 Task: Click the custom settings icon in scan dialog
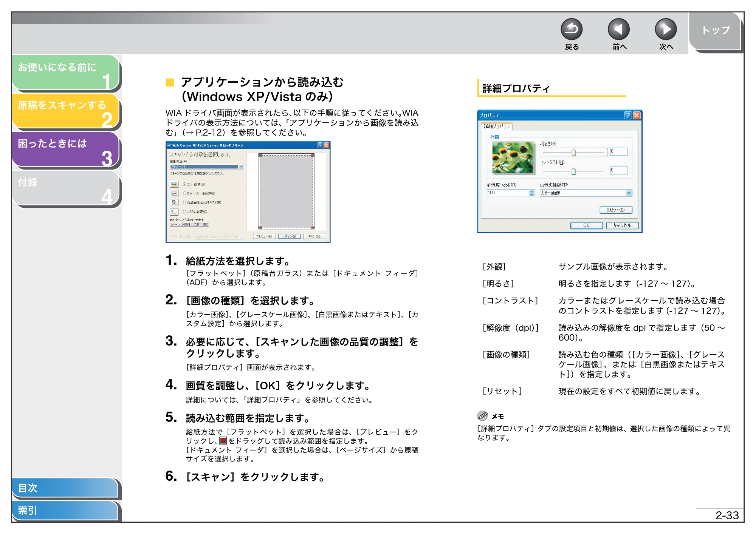click(x=174, y=212)
